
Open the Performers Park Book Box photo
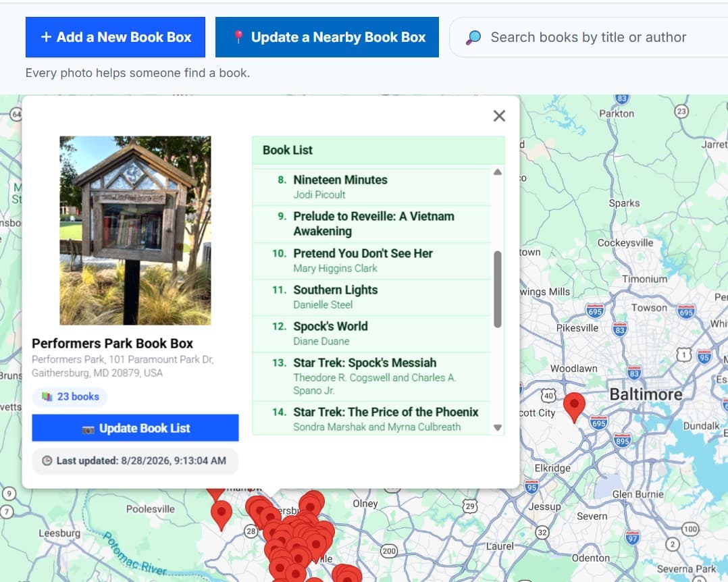tap(135, 230)
